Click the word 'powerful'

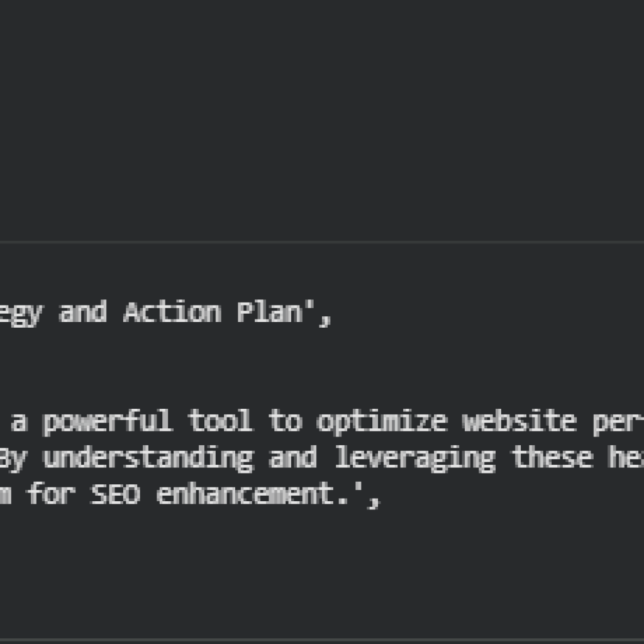coord(107,421)
